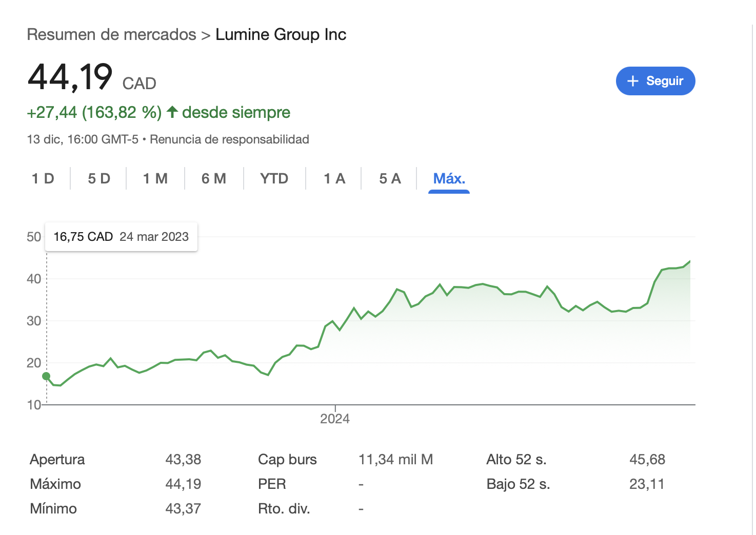This screenshot has height=535, width=756.
Task: Click the PER label
Action: [x=272, y=484]
